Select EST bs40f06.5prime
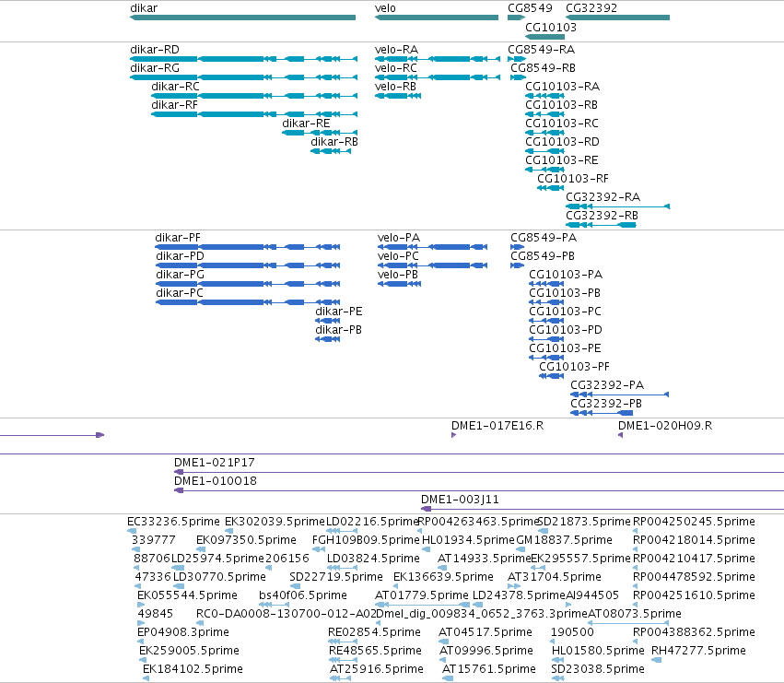The image size is (784, 683). (x=274, y=605)
